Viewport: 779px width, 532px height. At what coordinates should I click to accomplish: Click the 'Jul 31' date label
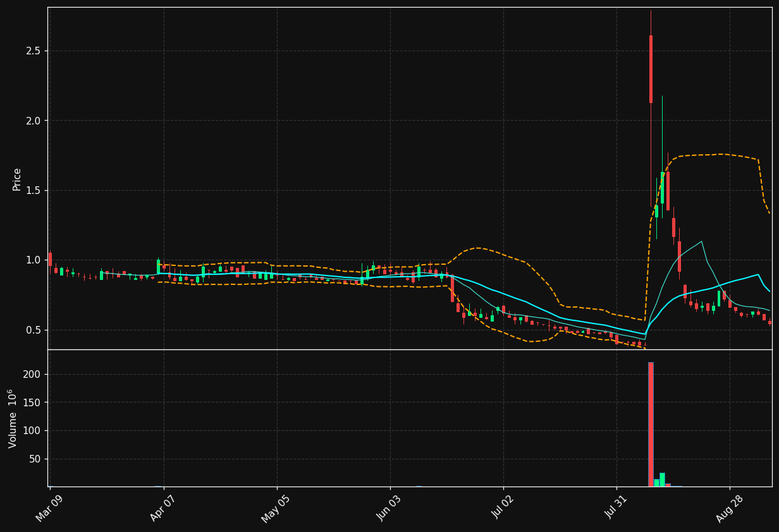(x=616, y=508)
